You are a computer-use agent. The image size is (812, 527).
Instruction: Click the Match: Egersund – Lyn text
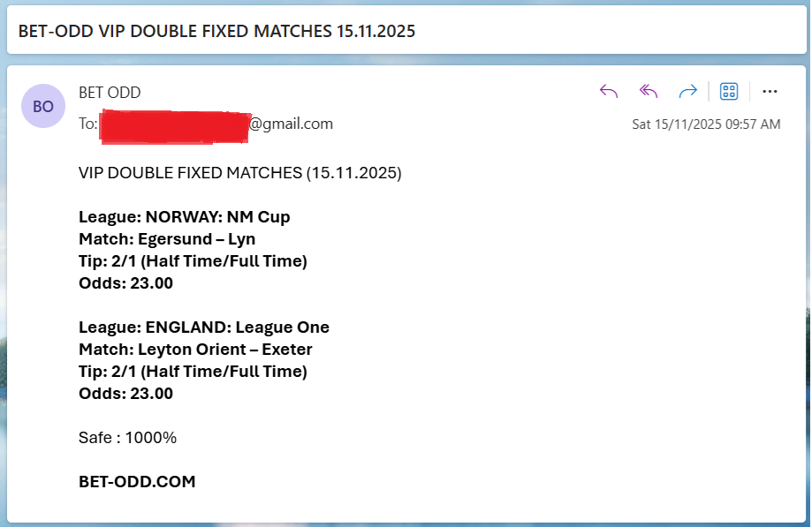tap(167, 239)
